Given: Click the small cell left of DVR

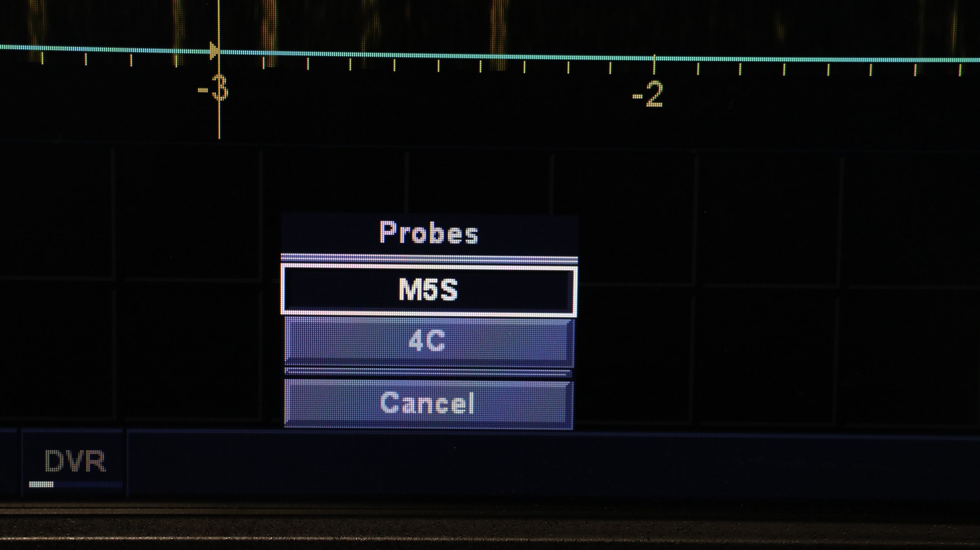Looking at the screenshot, I should pos(9,462).
